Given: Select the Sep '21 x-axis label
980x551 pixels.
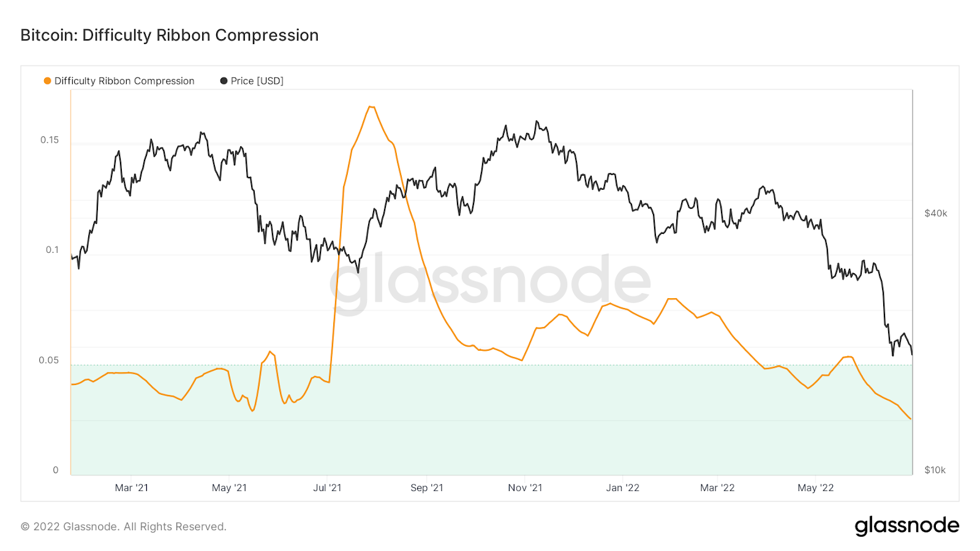Looking at the screenshot, I should [x=427, y=488].
